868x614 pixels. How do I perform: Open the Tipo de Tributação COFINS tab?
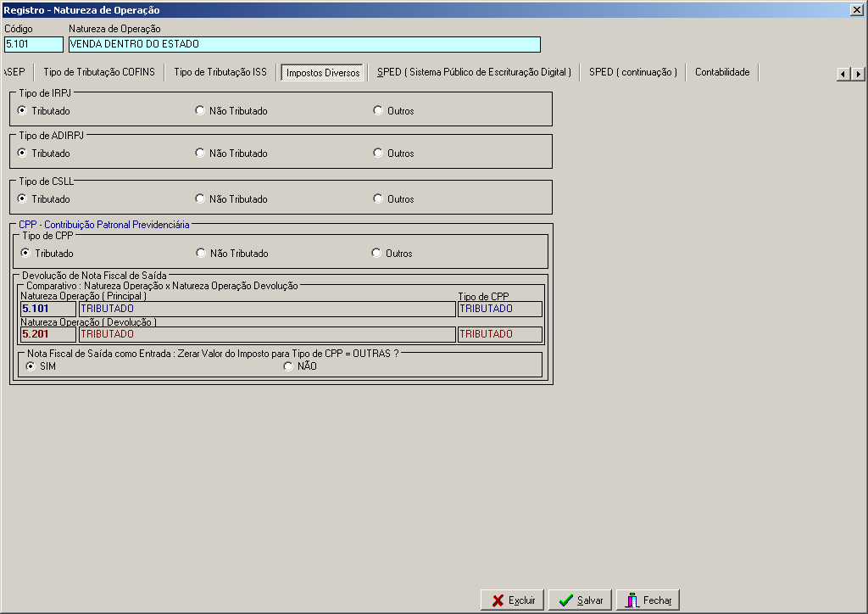pos(99,72)
